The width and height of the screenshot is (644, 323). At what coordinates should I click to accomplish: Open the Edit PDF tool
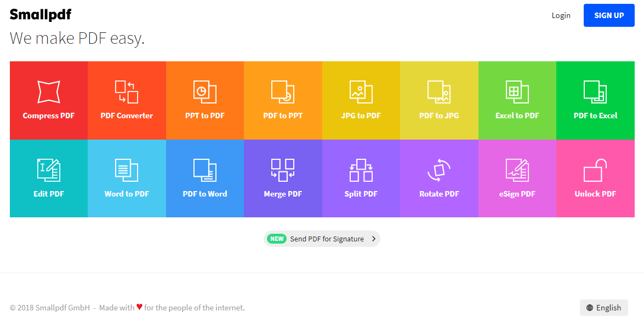[x=48, y=178]
